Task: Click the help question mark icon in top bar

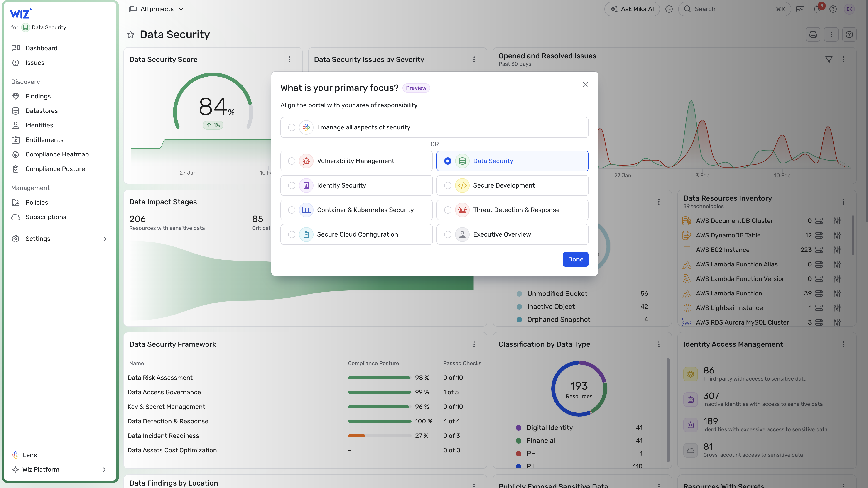Action: [833, 9]
